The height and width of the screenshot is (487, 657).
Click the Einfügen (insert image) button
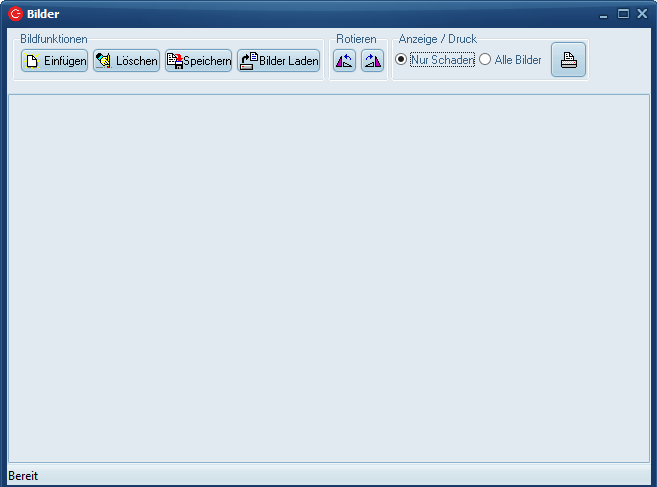(x=54, y=61)
